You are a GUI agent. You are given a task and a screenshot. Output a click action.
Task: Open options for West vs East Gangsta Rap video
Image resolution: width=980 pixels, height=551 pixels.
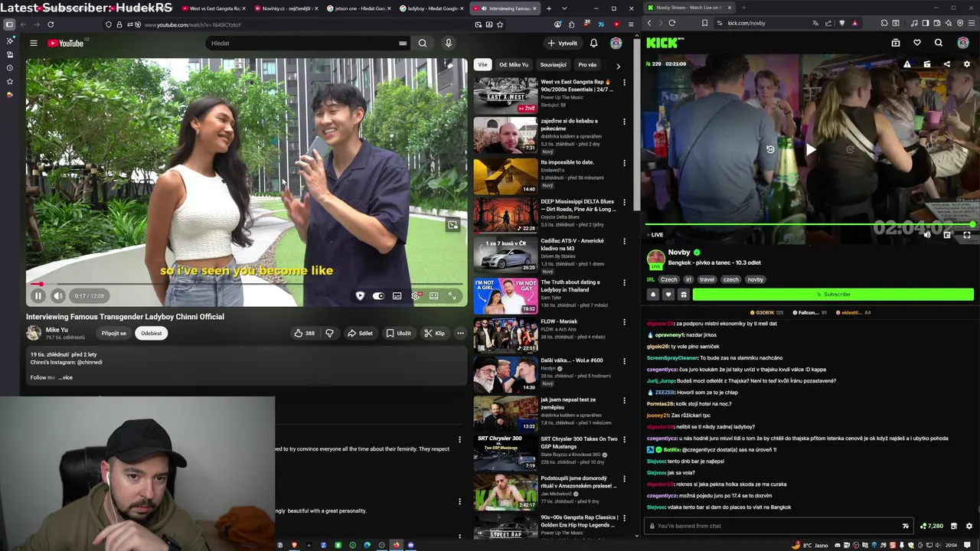click(x=624, y=82)
